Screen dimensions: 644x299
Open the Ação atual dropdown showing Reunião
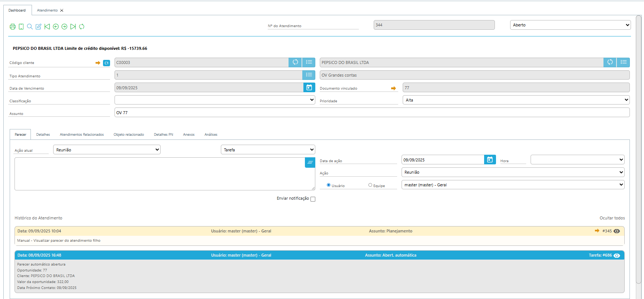click(x=107, y=149)
